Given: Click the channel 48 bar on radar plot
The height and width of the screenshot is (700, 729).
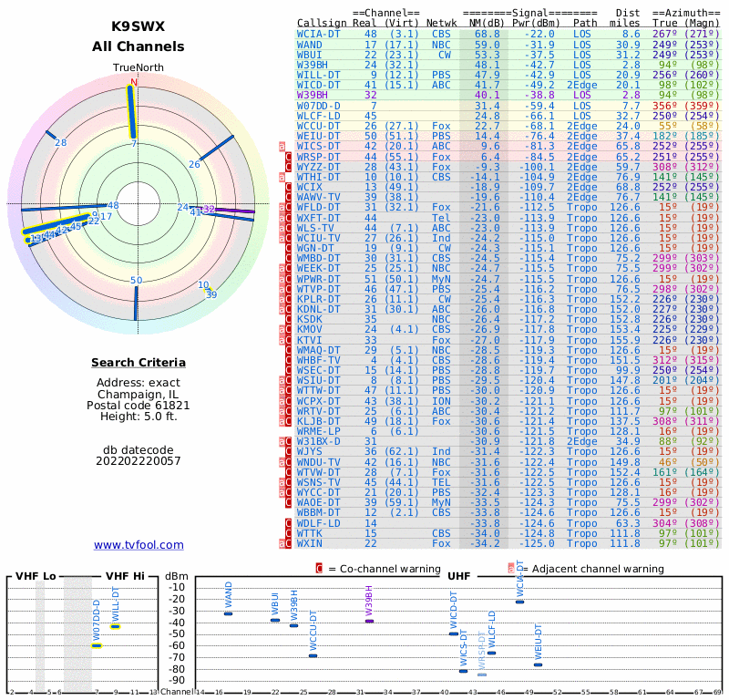Looking at the screenshot, I should point(65,208).
